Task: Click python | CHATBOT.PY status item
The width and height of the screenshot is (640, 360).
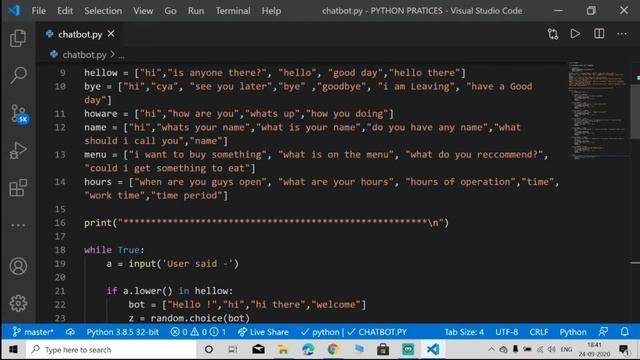Action: pos(353,332)
